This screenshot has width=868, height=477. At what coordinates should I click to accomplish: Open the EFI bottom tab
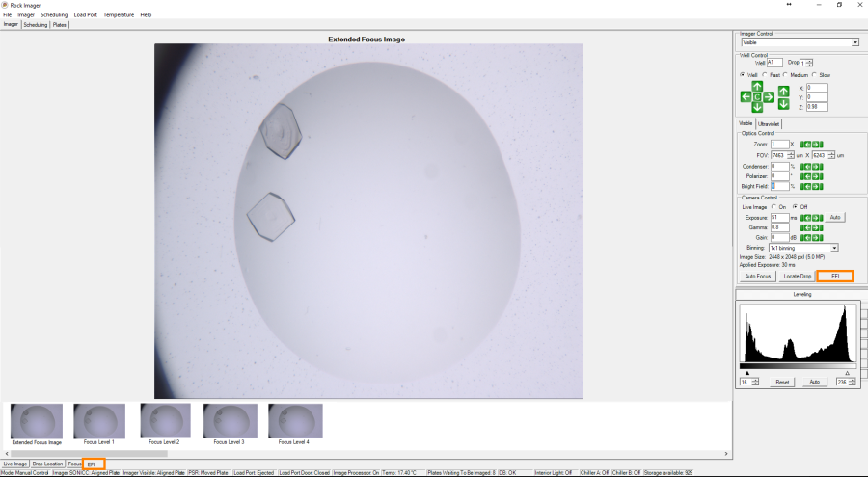(x=93, y=464)
